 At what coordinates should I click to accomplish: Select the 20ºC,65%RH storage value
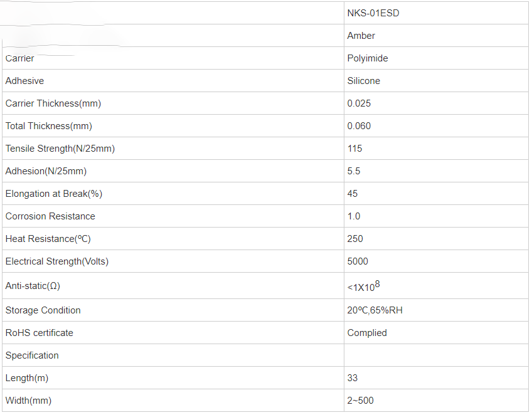point(375,310)
